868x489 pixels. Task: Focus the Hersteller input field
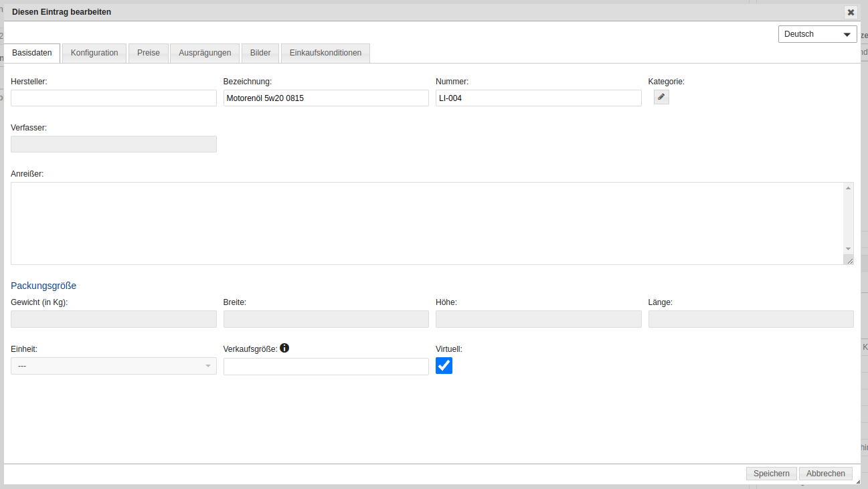coord(114,98)
